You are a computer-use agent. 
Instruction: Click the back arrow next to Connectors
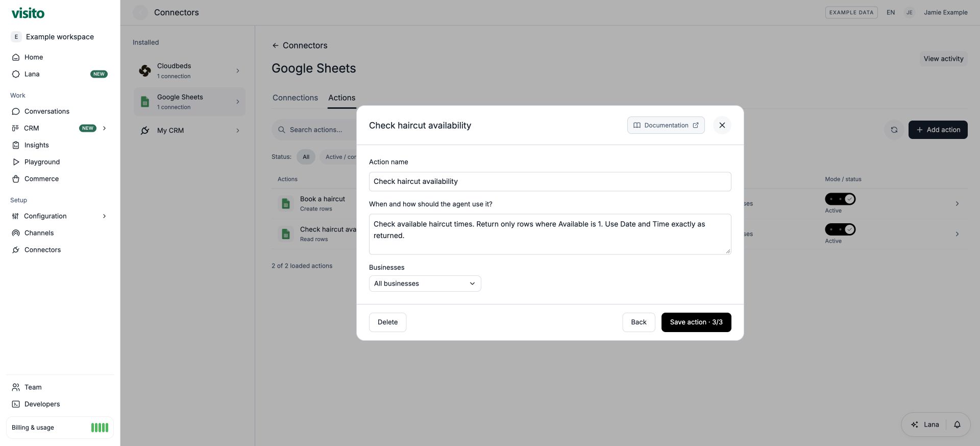[x=275, y=45]
